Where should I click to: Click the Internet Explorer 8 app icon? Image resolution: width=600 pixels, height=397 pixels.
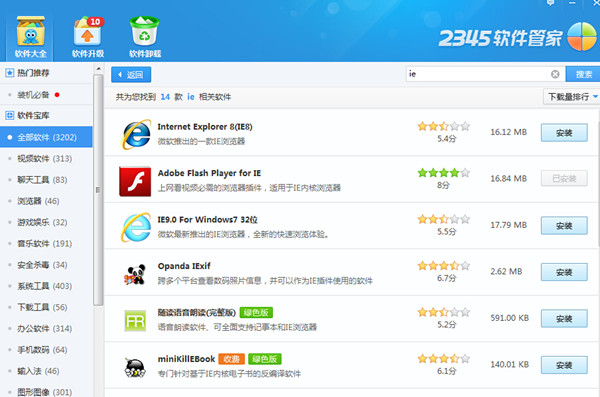point(135,134)
